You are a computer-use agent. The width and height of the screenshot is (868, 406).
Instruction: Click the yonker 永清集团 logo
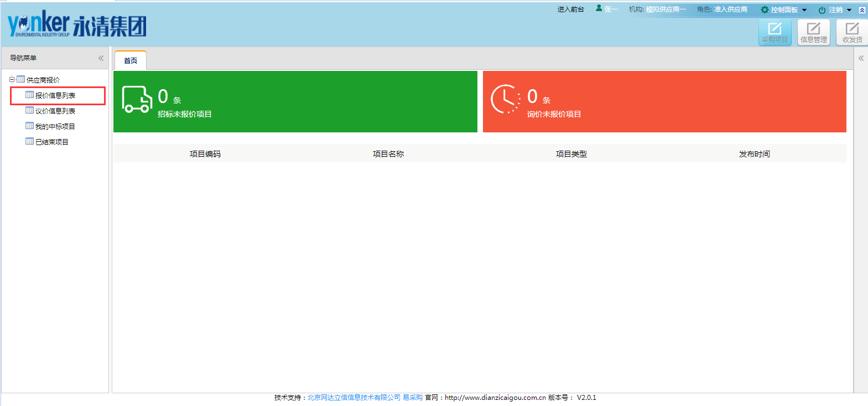coord(77,24)
